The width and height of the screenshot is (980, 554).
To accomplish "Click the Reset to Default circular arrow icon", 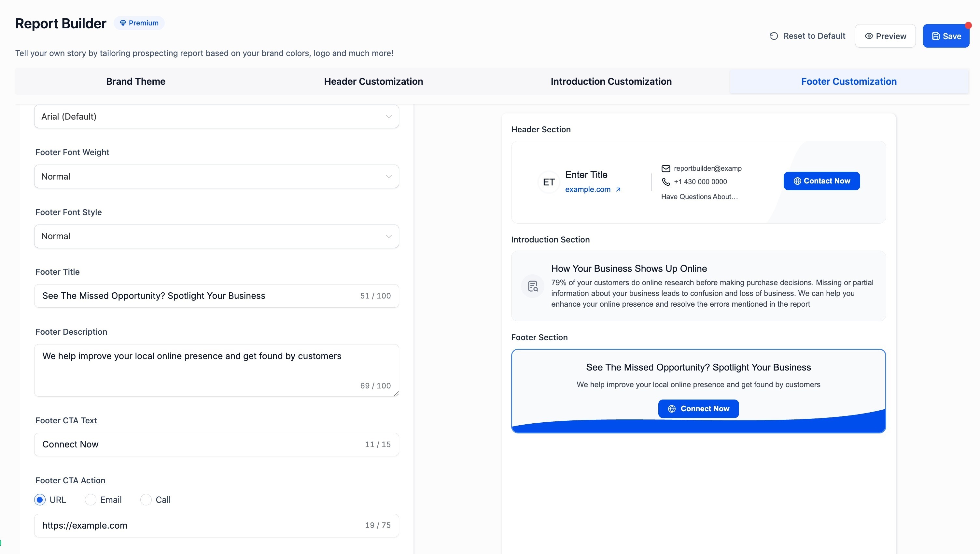I will (774, 36).
